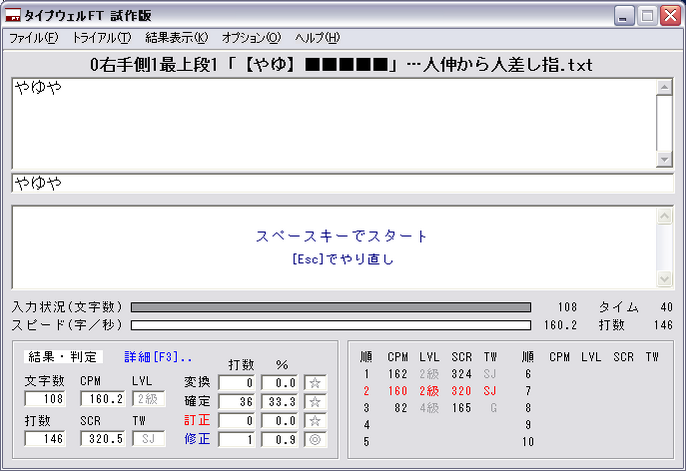Select red rank 2 row CPM value 160
This screenshot has height=471, width=686.
[398, 391]
